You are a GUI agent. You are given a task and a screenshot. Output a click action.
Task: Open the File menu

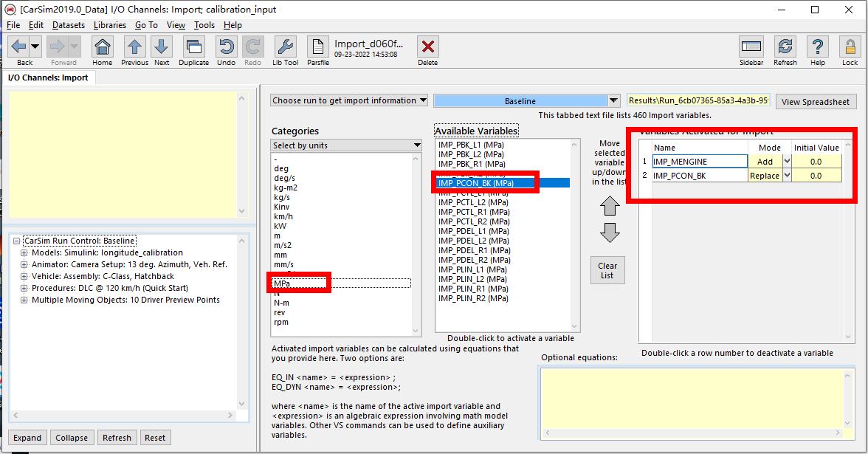[13, 25]
